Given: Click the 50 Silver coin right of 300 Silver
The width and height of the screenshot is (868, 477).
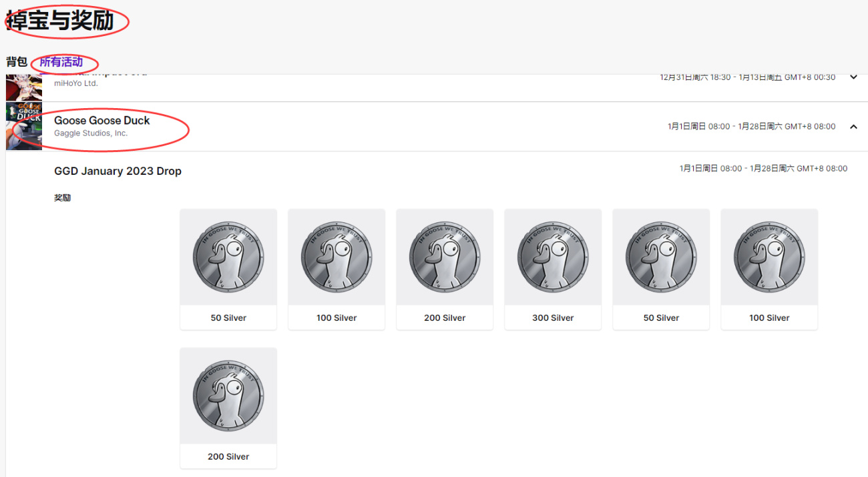Looking at the screenshot, I should tap(661, 257).
